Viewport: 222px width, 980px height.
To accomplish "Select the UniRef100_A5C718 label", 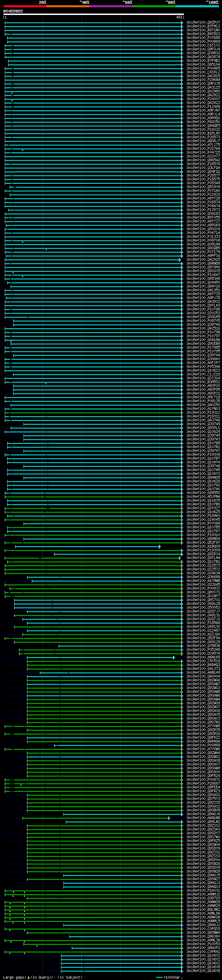I will [203, 397].
